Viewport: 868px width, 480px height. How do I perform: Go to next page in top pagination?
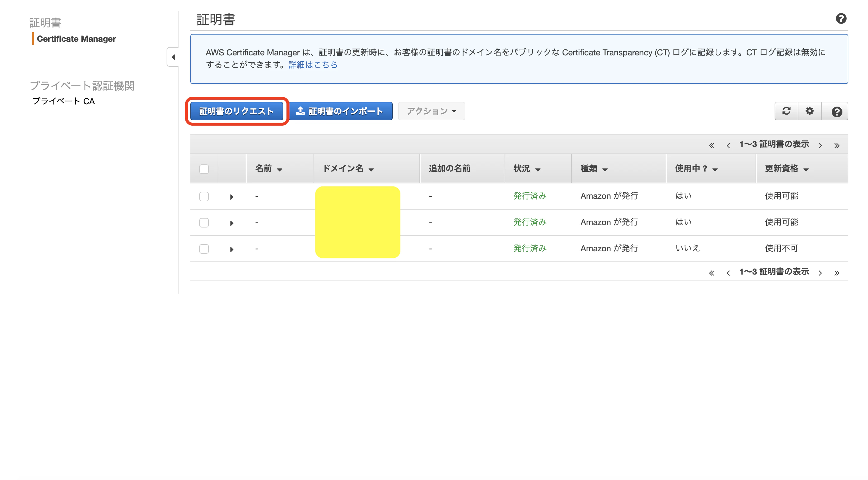point(820,145)
